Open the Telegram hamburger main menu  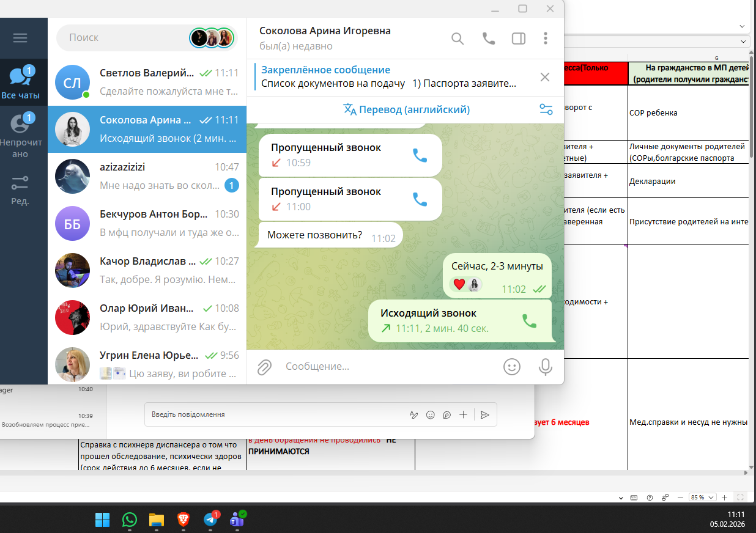tap(20, 38)
